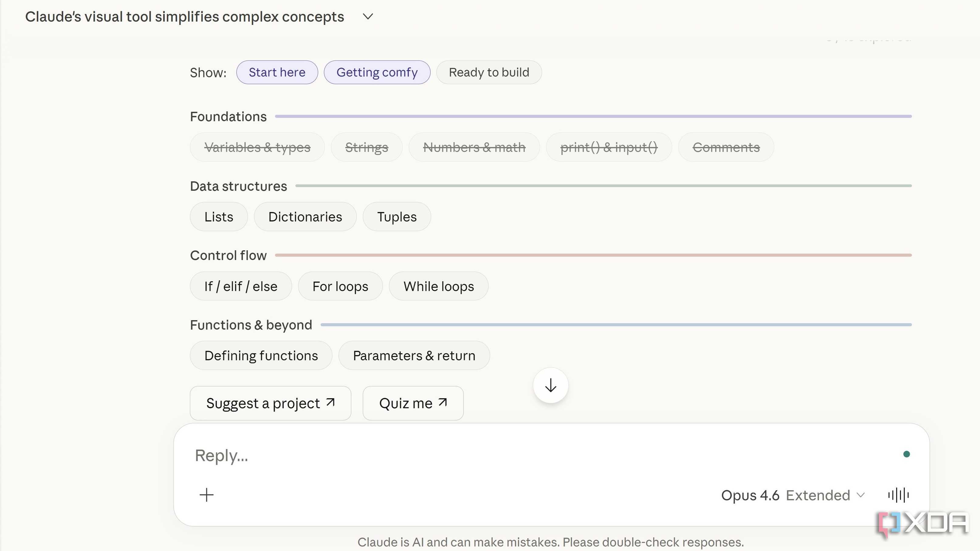Viewport: 980px width, 551px height.
Task: Open the Dictionaries topic
Action: click(x=305, y=217)
